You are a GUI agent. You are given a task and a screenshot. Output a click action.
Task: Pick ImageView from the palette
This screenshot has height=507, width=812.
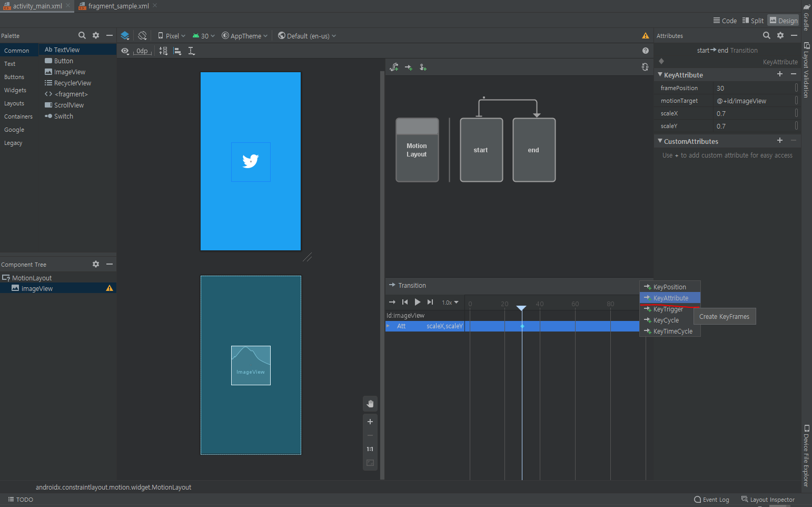click(x=78, y=72)
